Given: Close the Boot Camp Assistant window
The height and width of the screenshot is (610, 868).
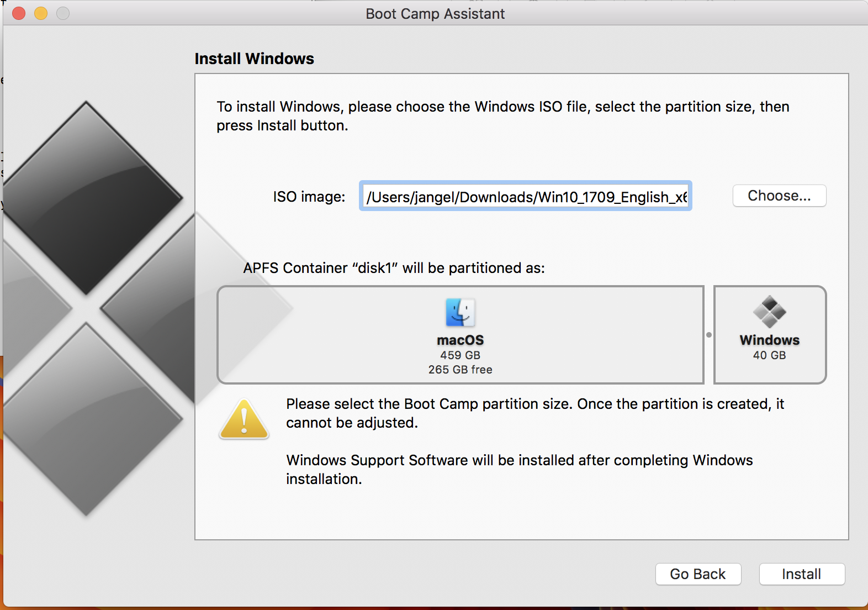Looking at the screenshot, I should point(19,13).
